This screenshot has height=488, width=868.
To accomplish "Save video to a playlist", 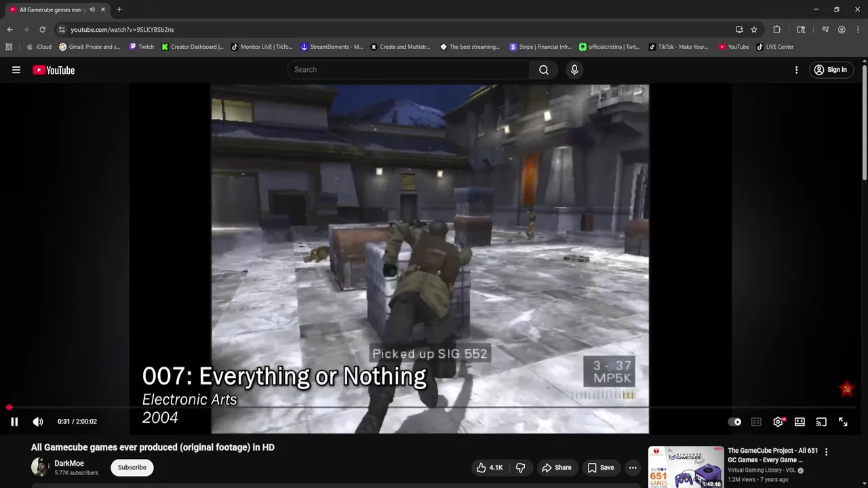I will (x=601, y=468).
